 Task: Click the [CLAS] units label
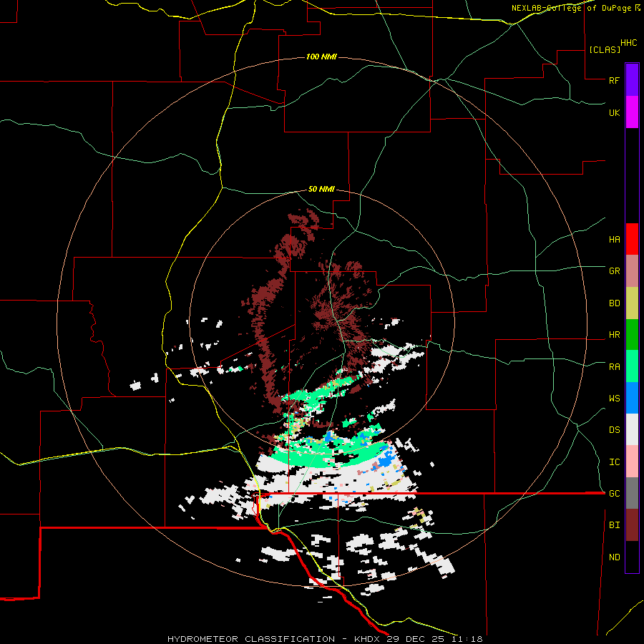(x=605, y=49)
